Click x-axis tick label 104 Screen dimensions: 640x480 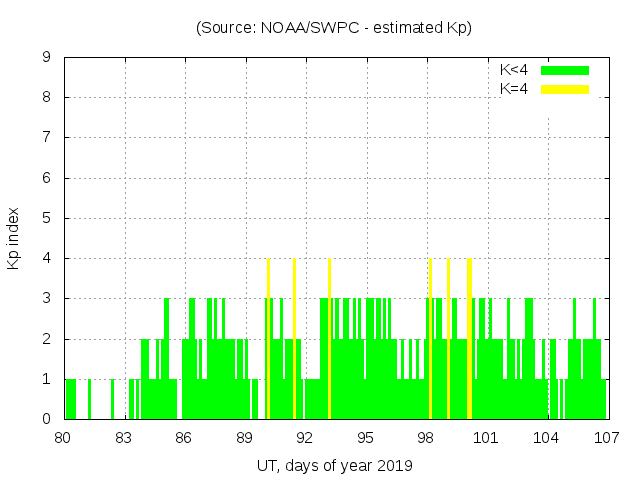(547, 437)
